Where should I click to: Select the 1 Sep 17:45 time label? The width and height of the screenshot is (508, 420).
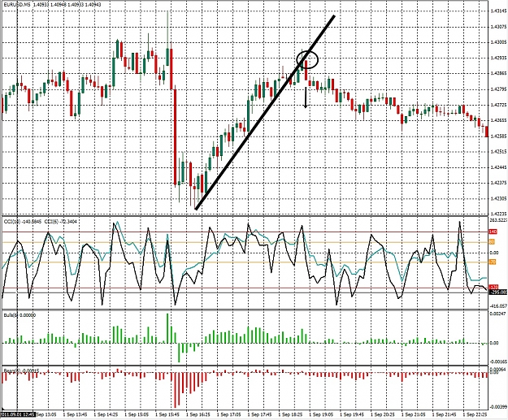(x=260, y=414)
